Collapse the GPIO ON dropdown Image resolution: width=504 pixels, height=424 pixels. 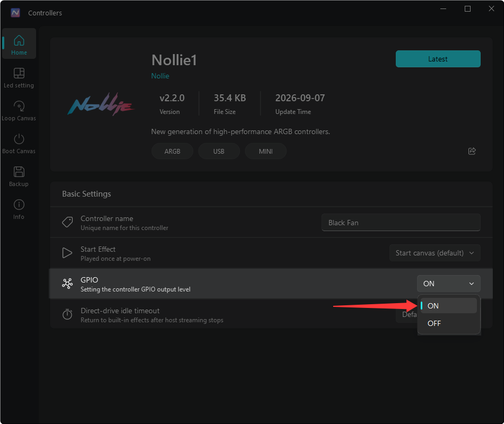click(x=449, y=284)
